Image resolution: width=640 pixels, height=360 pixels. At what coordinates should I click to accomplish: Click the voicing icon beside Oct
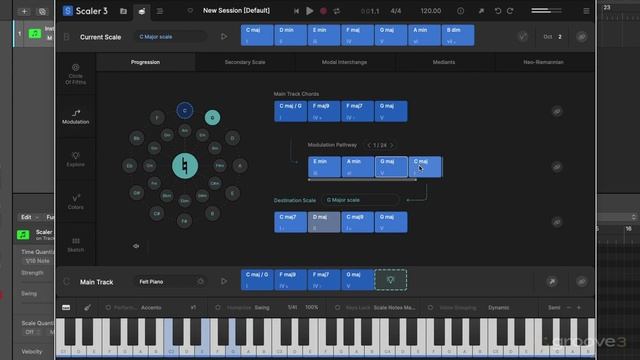522,37
